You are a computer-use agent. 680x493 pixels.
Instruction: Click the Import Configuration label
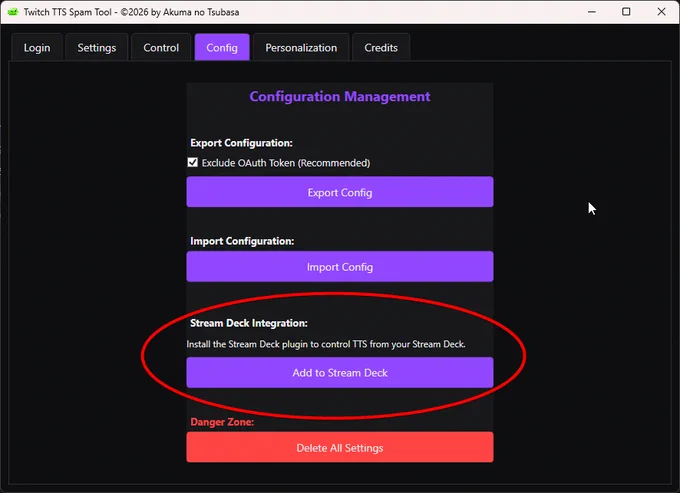(242, 241)
